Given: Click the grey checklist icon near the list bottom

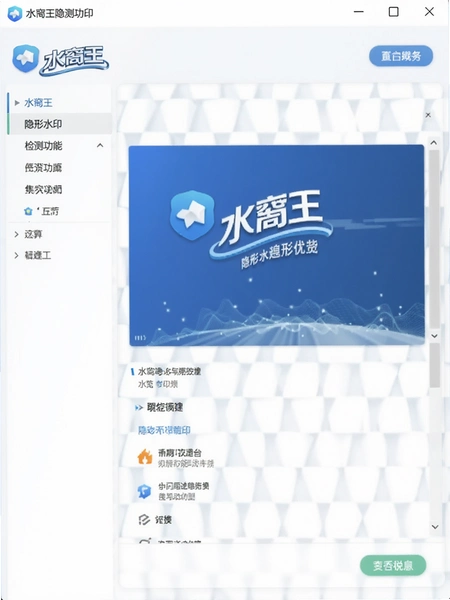Looking at the screenshot, I should pos(143,520).
